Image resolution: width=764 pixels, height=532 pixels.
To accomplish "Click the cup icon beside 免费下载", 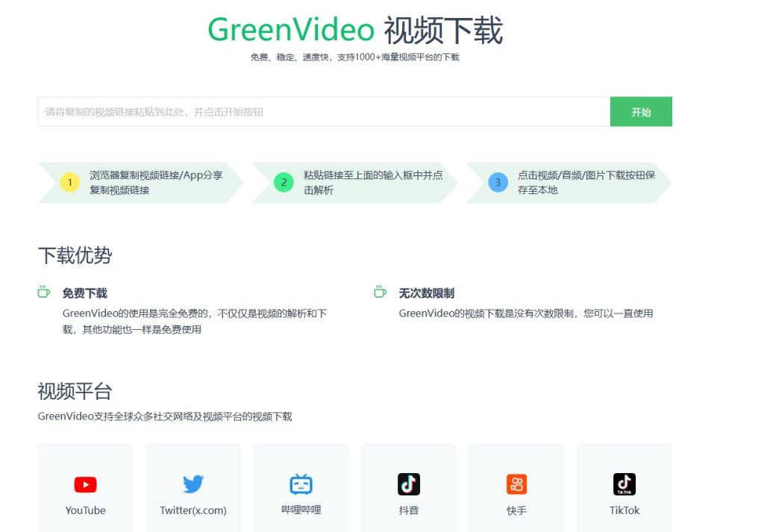I will point(44,292).
